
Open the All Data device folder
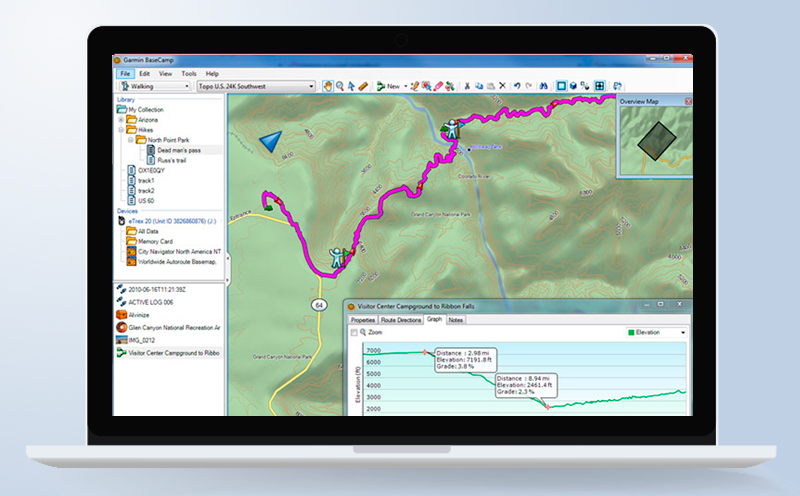(148, 231)
